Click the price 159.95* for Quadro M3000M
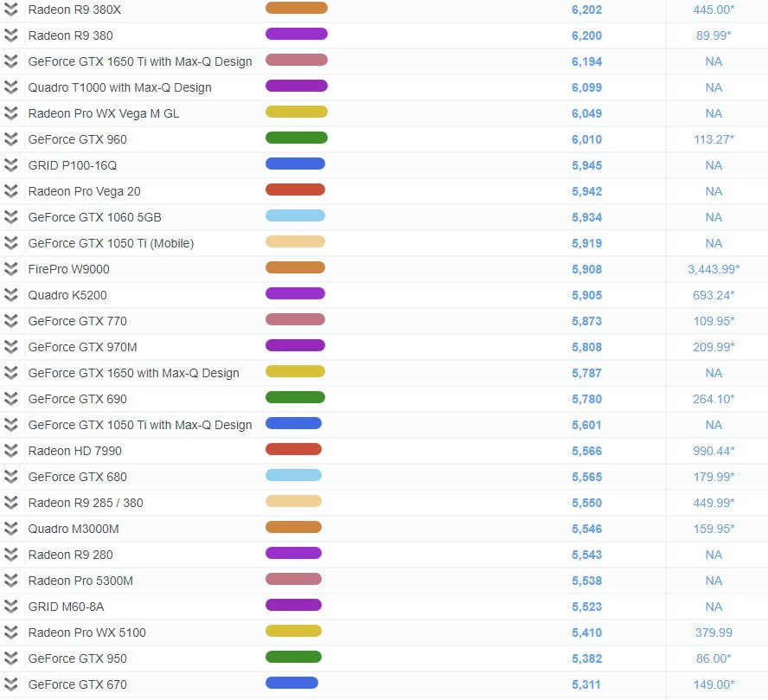The width and height of the screenshot is (768, 700). (x=714, y=529)
